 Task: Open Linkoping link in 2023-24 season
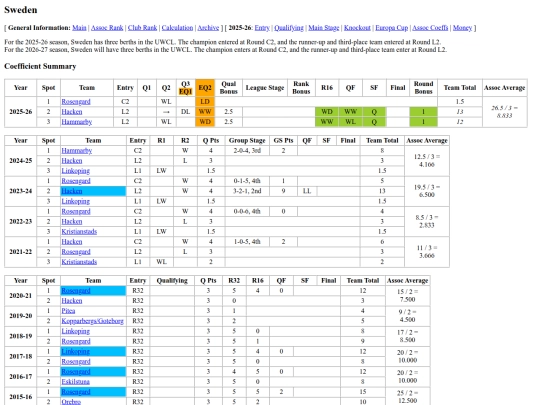76,201
